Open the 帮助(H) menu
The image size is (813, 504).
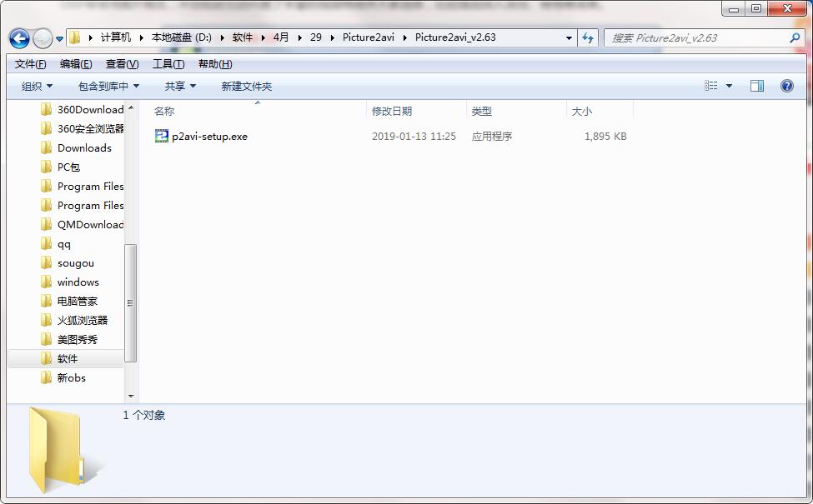[x=215, y=63]
